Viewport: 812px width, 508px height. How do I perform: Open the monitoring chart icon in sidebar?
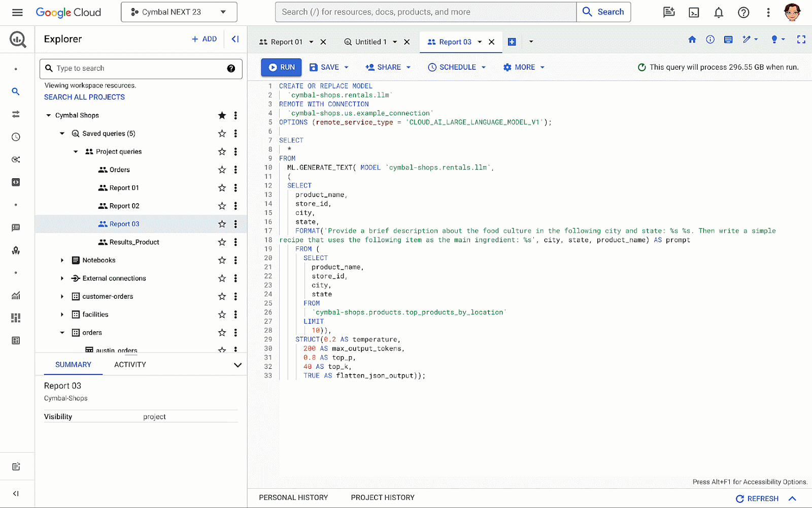(x=16, y=295)
